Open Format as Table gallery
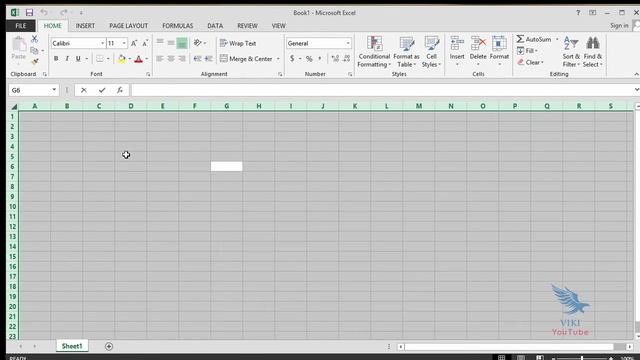This screenshot has height=360, width=640. [406, 52]
